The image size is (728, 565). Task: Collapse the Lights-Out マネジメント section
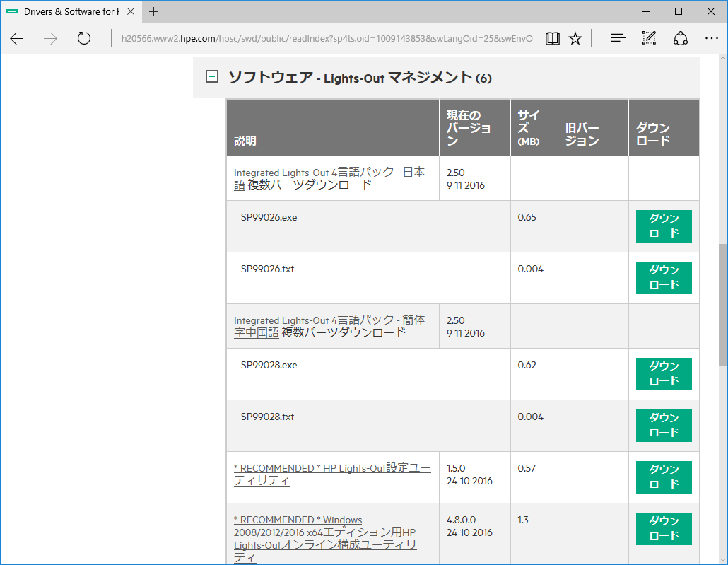(x=212, y=76)
